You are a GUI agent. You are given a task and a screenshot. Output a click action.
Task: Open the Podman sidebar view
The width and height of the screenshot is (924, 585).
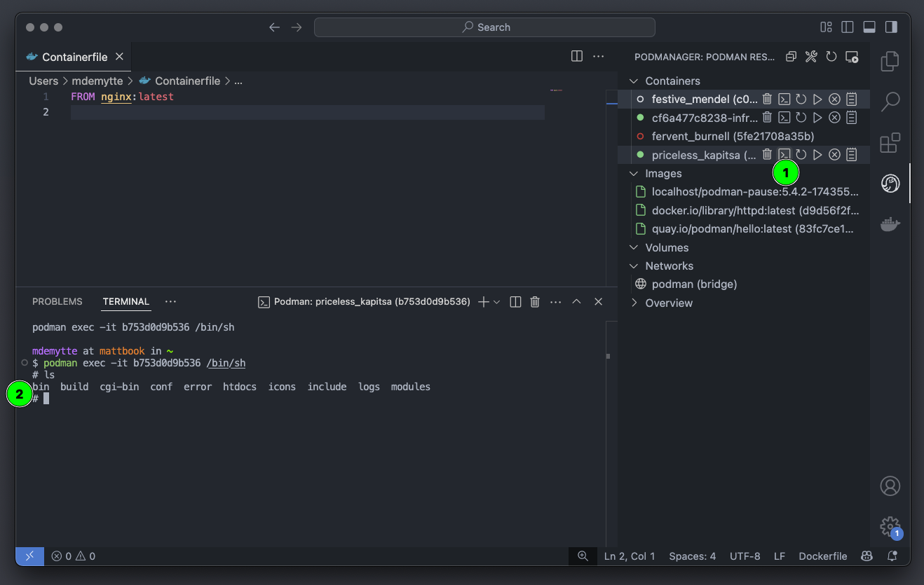pos(890,183)
